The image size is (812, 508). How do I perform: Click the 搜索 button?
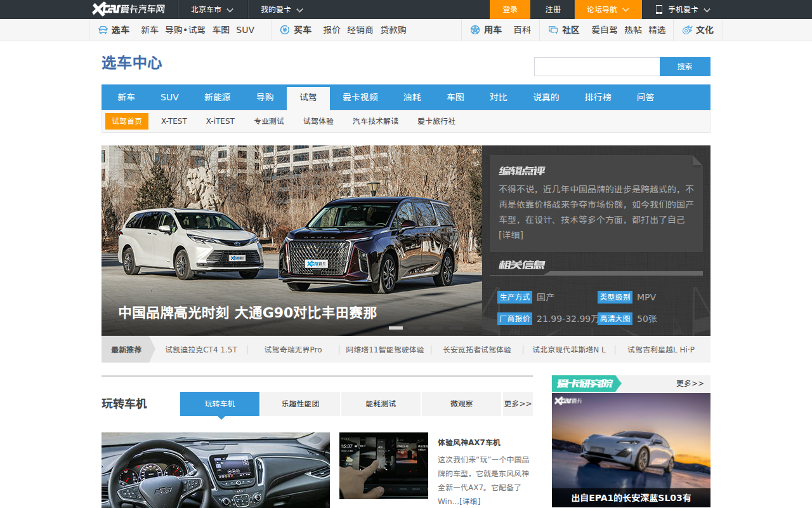[685, 67]
